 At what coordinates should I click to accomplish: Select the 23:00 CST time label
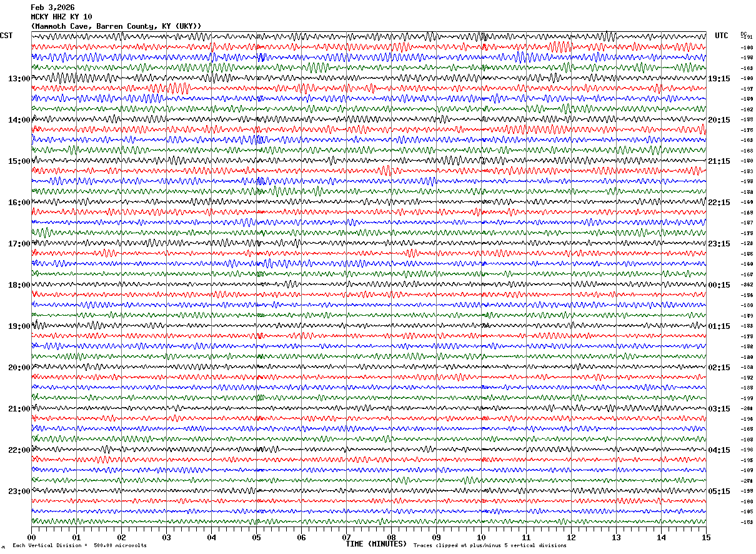(19, 491)
